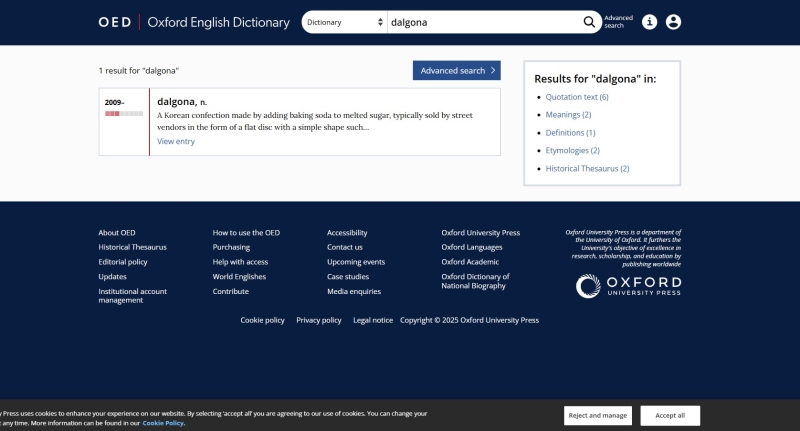Click the blue Advanced search button
The image size is (800, 431).
pos(457,70)
